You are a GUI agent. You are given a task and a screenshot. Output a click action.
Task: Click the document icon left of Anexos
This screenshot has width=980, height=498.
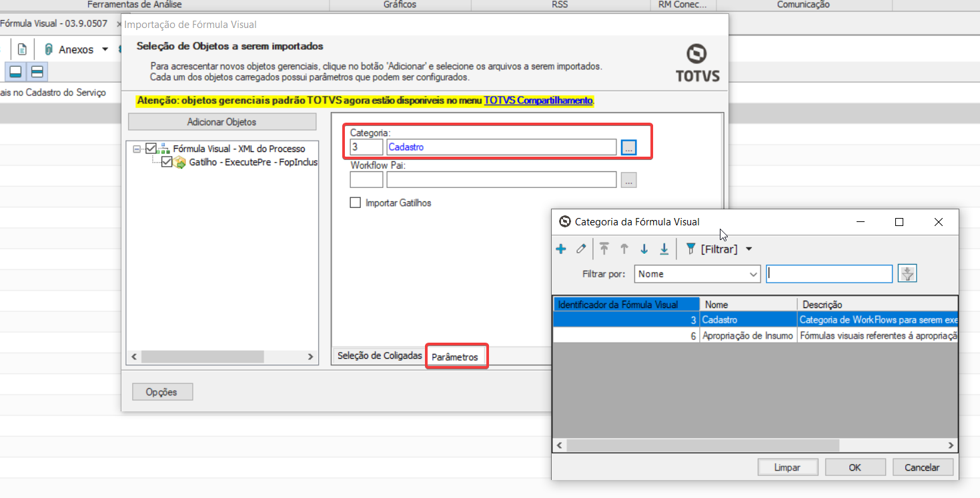(x=22, y=49)
